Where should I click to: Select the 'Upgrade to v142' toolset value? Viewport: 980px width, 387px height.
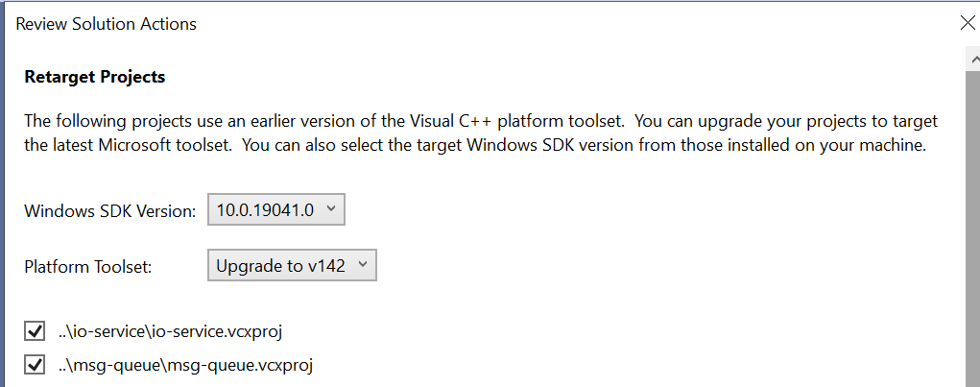(x=280, y=266)
